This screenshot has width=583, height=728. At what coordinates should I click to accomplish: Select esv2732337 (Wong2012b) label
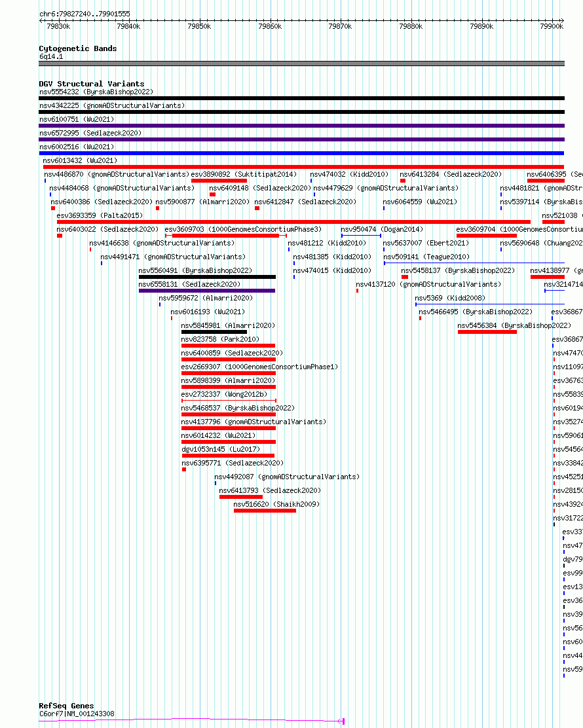(x=225, y=394)
